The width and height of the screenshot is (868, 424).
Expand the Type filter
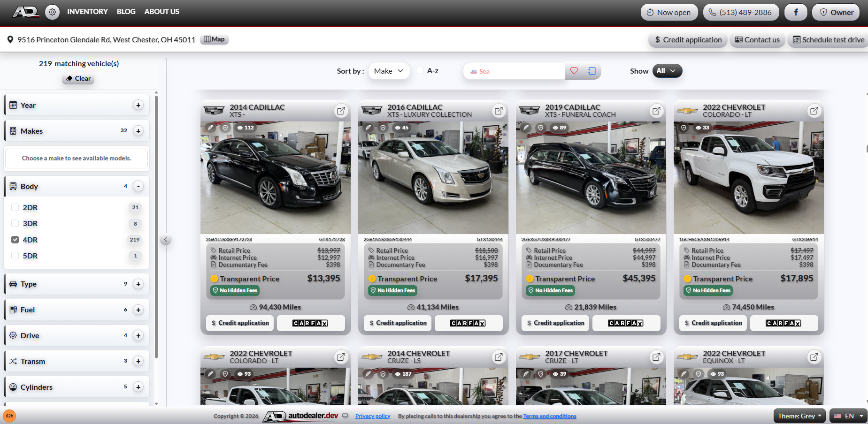point(138,284)
